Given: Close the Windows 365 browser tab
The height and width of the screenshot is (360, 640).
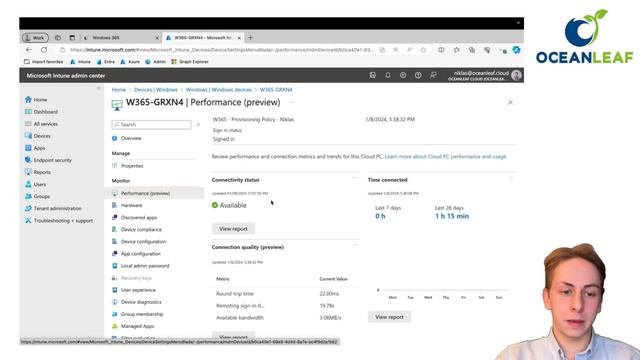Looking at the screenshot, I should point(157,38).
